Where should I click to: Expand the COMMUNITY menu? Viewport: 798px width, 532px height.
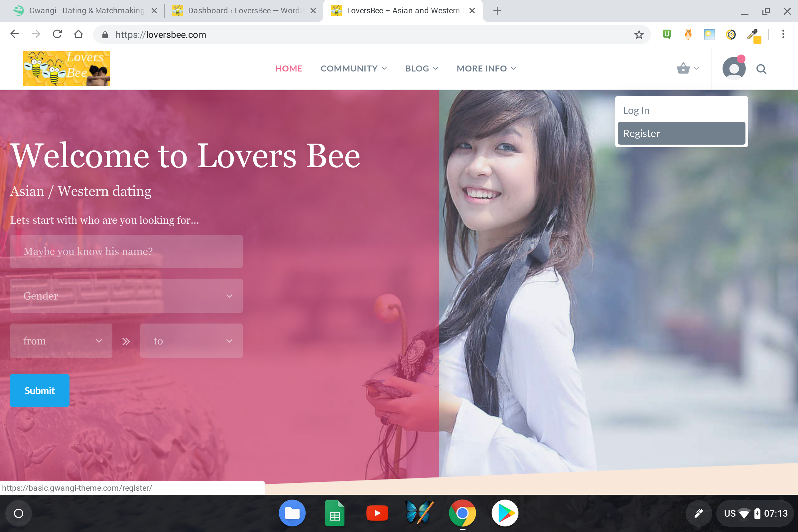point(353,68)
